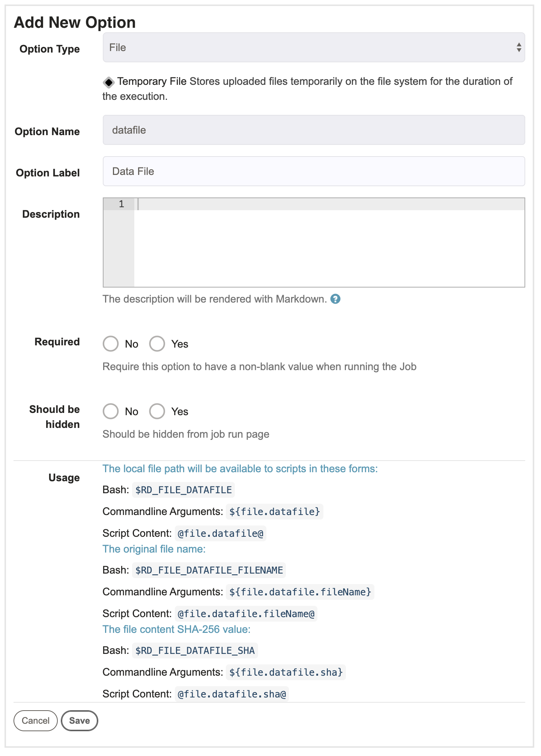Click the $RD_FILE_DATAFILE bash code snippet
The width and height of the screenshot is (541, 756).
click(x=183, y=490)
